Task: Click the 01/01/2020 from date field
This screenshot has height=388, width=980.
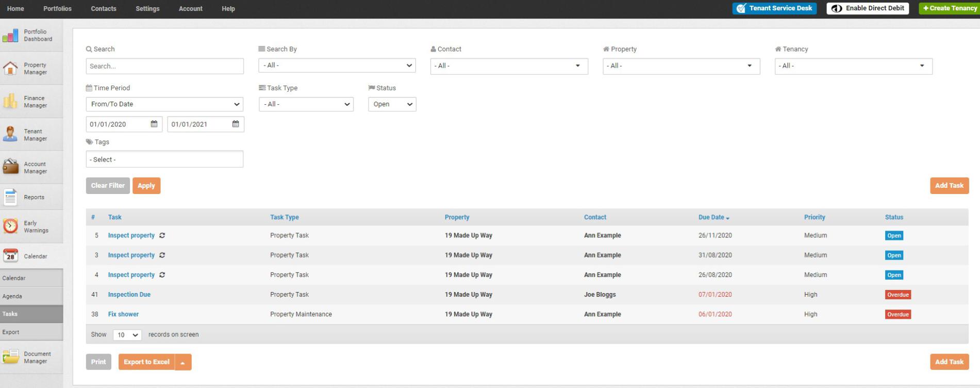Action: pos(124,124)
